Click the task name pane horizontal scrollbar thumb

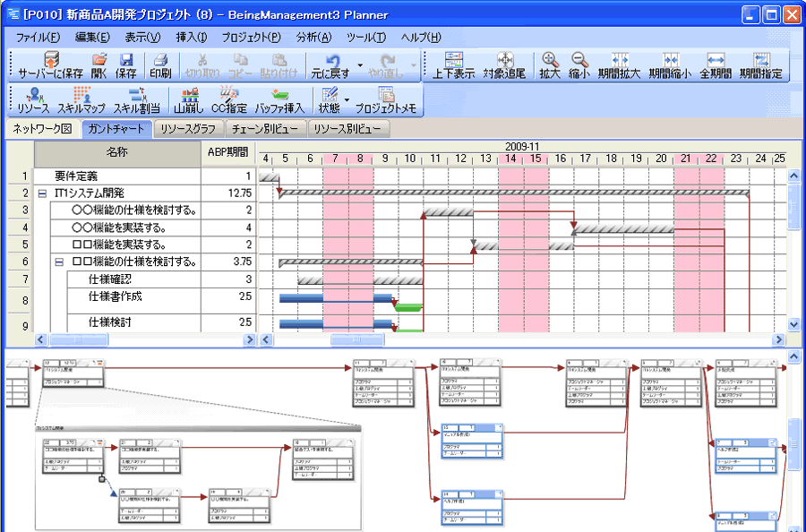click(79, 339)
